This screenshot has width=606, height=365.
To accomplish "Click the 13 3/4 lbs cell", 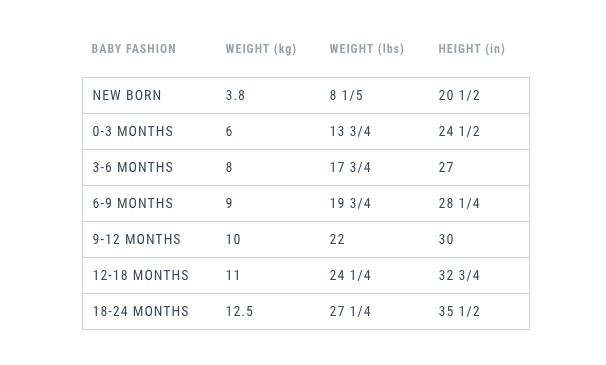I will tap(350, 131).
